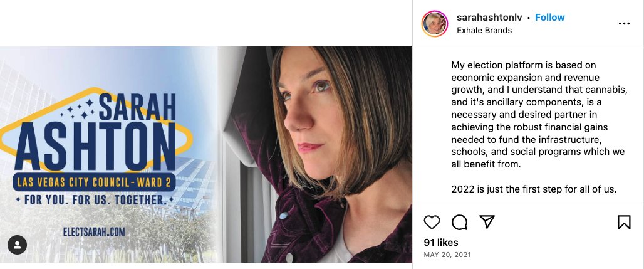Click the election platform caption paragraph
Screen dimensions: 644x269
pyautogui.click(x=539, y=114)
